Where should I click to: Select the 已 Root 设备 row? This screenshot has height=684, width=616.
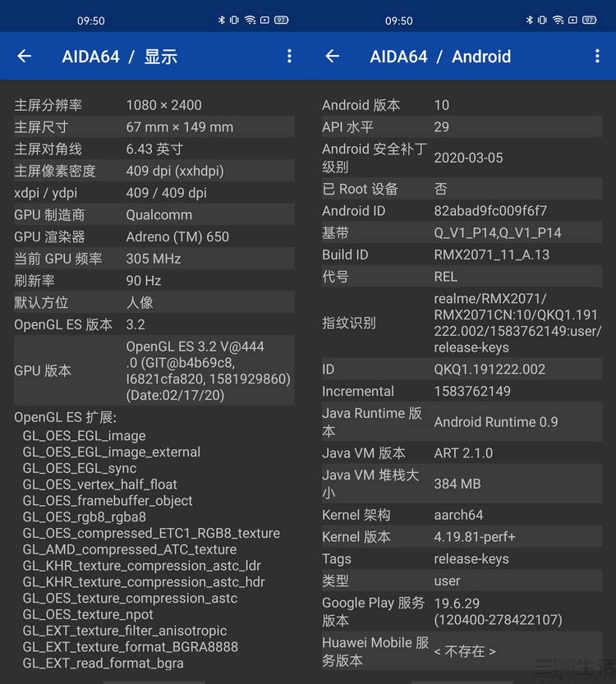coord(462,189)
